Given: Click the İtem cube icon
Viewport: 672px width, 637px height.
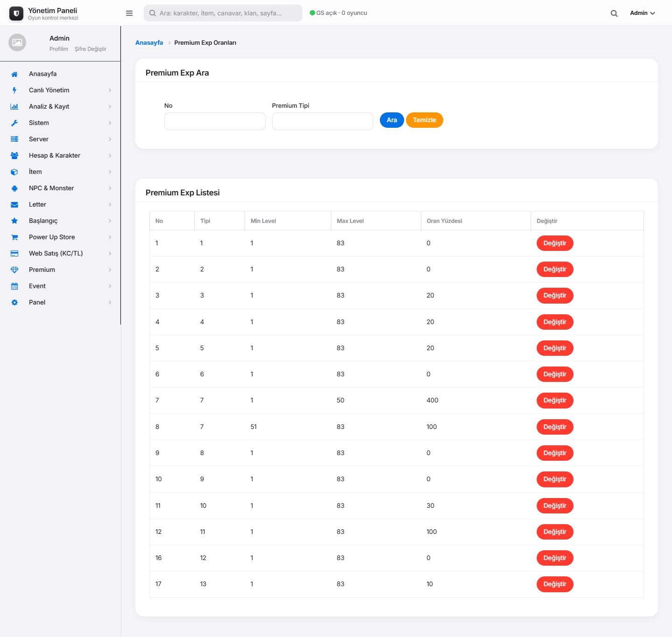Looking at the screenshot, I should click(14, 172).
